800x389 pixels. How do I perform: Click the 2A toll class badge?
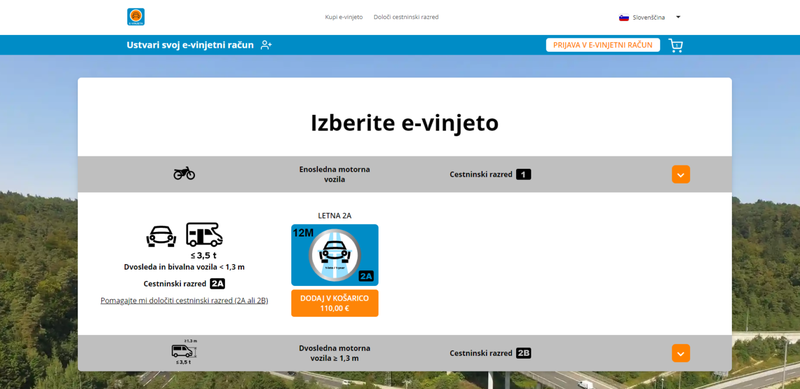(x=217, y=284)
